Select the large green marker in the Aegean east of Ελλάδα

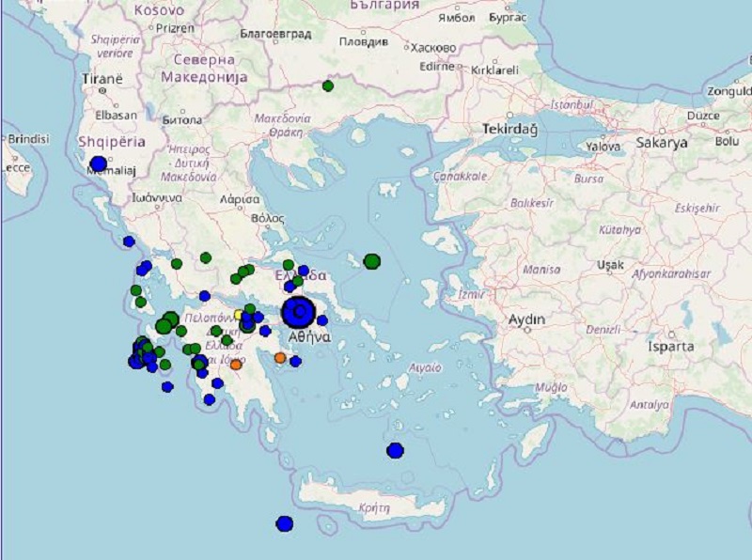click(x=372, y=261)
